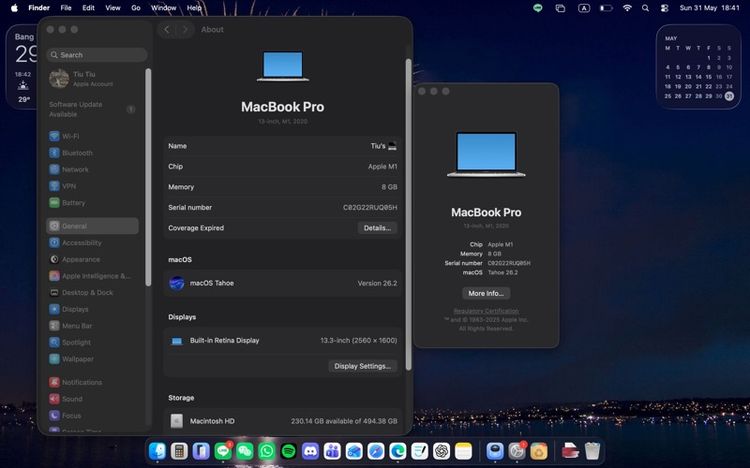
Task: Click the Built-in Retina Display row
Action: (x=282, y=341)
